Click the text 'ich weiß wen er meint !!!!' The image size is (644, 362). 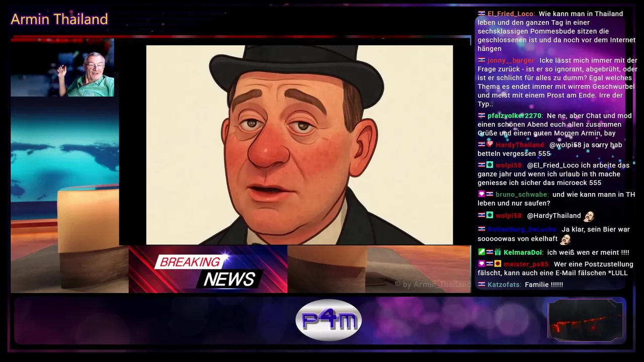(588, 252)
